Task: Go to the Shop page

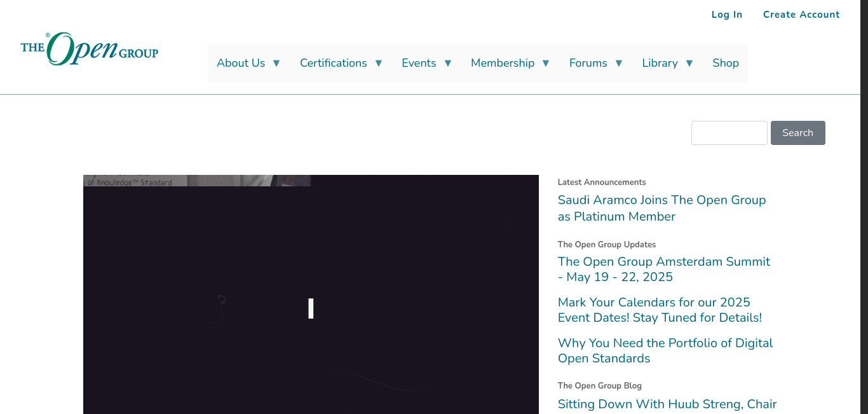Action: [726, 63]
